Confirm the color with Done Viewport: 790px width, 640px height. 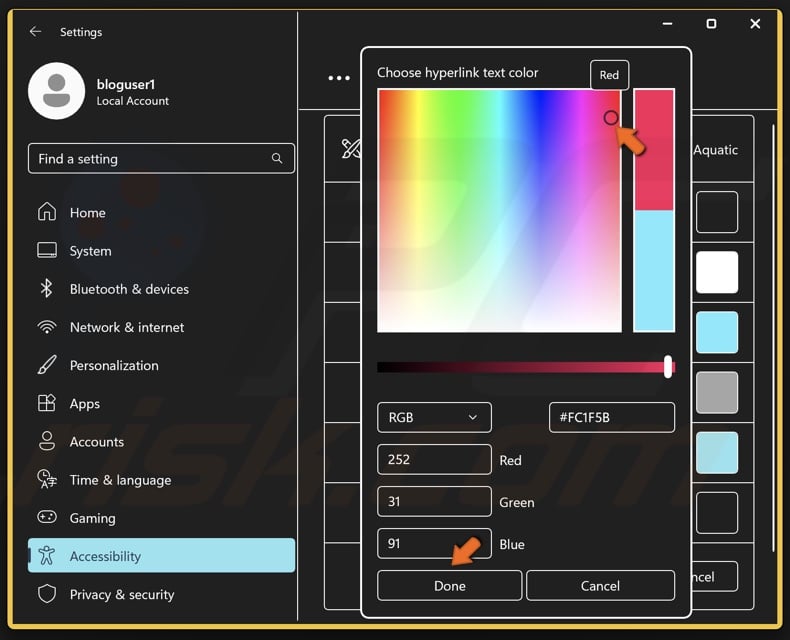pyautogui.click(x=449, y=586)
